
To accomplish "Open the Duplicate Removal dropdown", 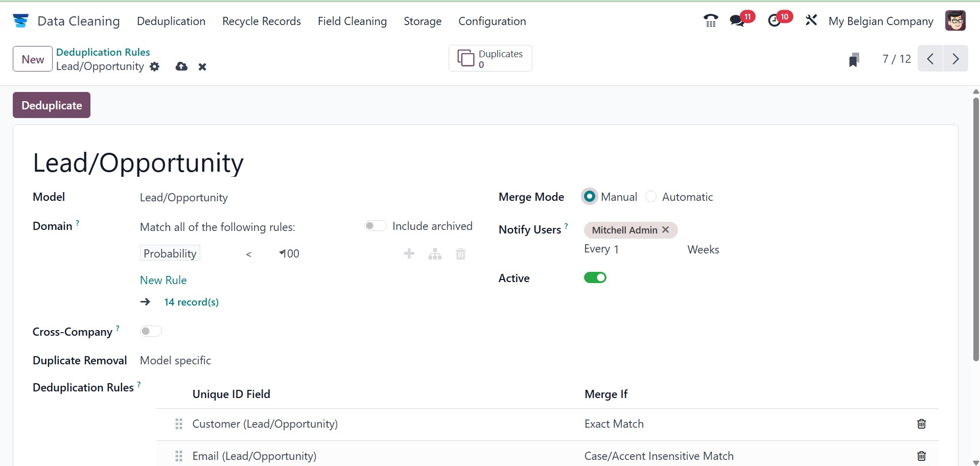I will click(x=175, y=360).
